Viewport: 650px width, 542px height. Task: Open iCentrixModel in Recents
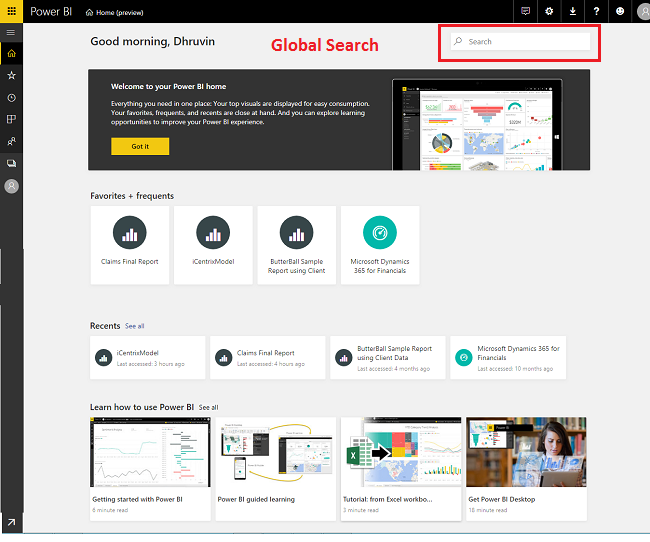point(148,357)
